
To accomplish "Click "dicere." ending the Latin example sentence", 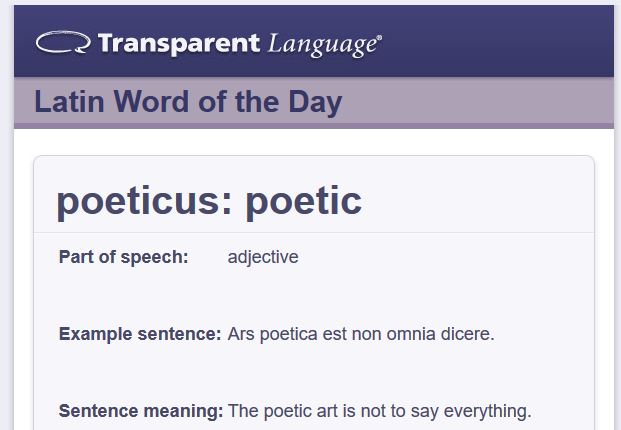I will click(x=469, y=334).
